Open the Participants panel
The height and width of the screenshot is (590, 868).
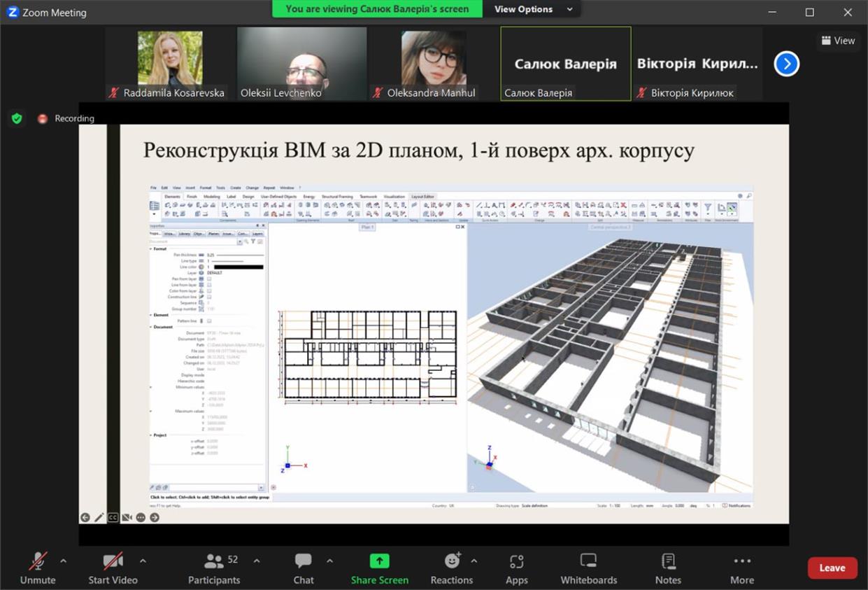pyautogui.click(x=214, y=568)
